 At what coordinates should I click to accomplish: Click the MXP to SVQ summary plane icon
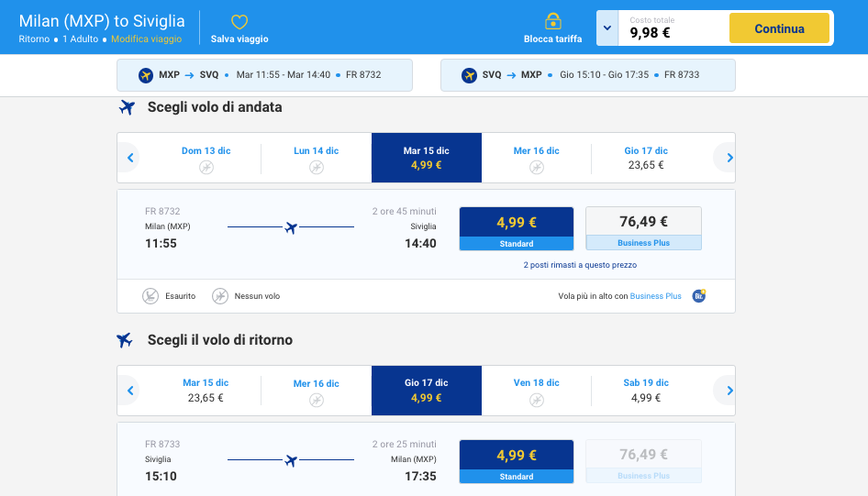(145, 75)
